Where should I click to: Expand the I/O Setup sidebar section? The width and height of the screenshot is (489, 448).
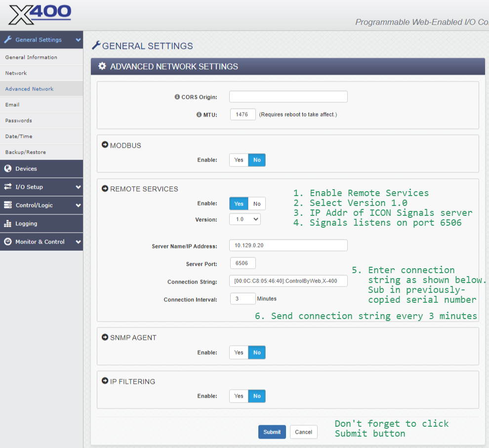pyautogui.click(x=41, y=187)
